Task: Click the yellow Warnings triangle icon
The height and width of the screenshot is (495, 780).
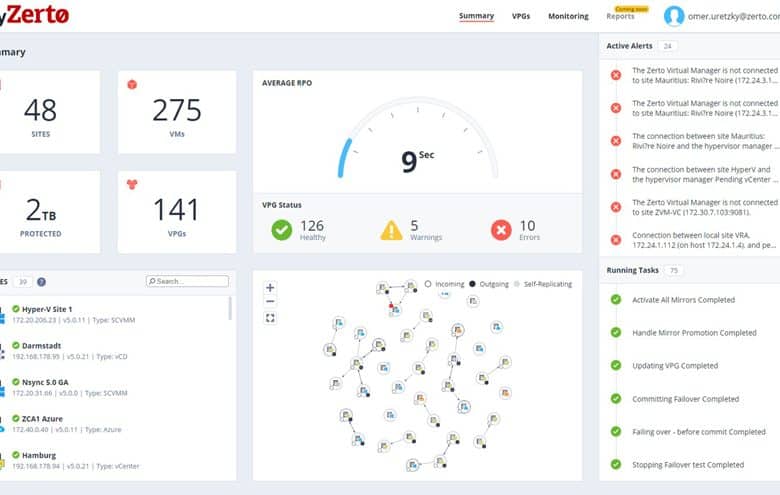Action: click(391, 230)
